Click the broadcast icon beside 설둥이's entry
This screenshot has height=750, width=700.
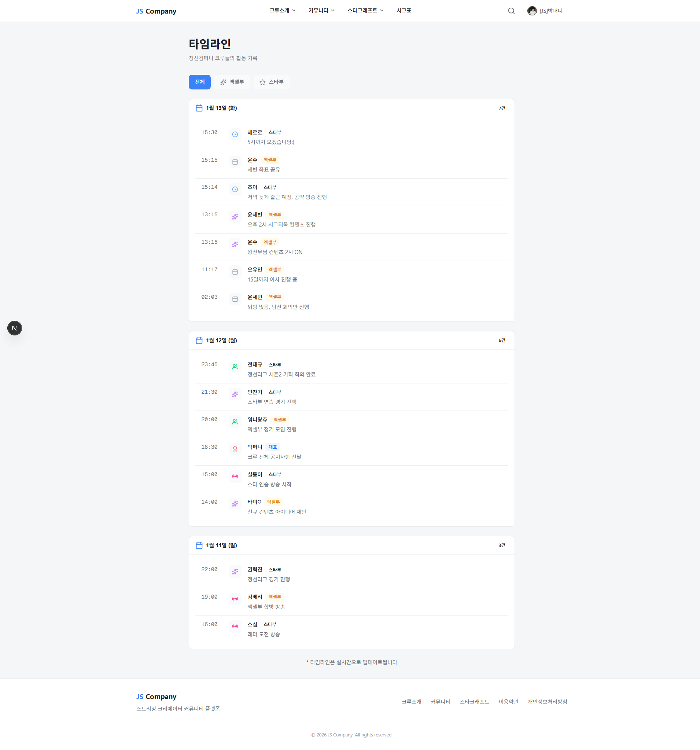pos(235,477)
